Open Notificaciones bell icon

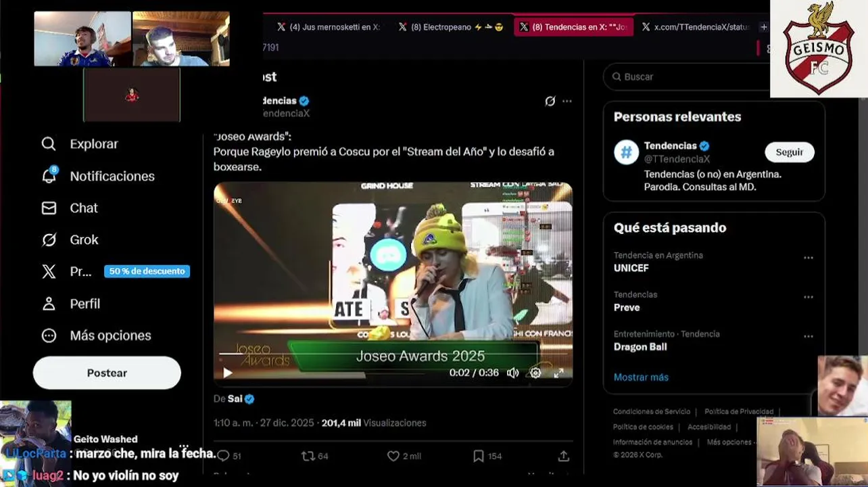point(49,176)
